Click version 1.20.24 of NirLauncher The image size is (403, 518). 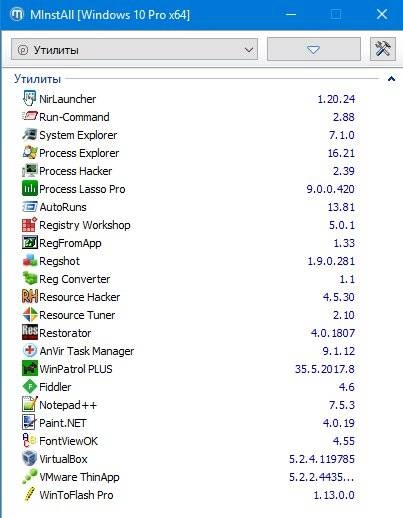coord(336,99)
